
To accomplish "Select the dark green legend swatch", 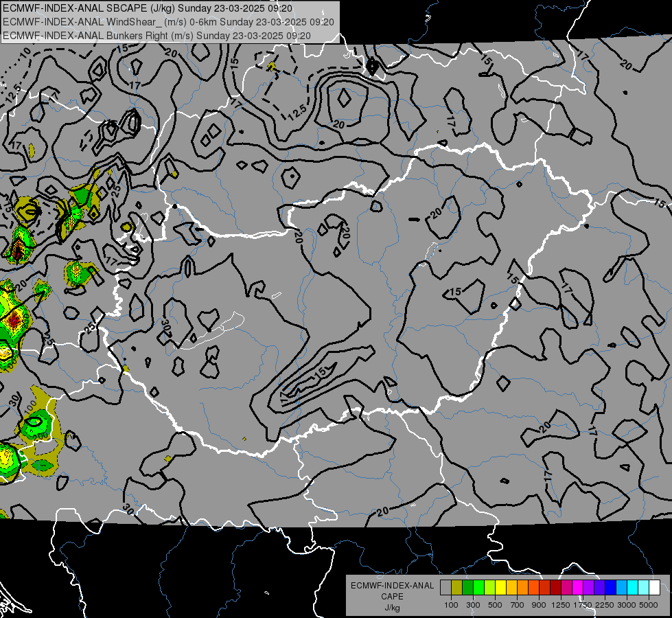I will click(467, 587).
